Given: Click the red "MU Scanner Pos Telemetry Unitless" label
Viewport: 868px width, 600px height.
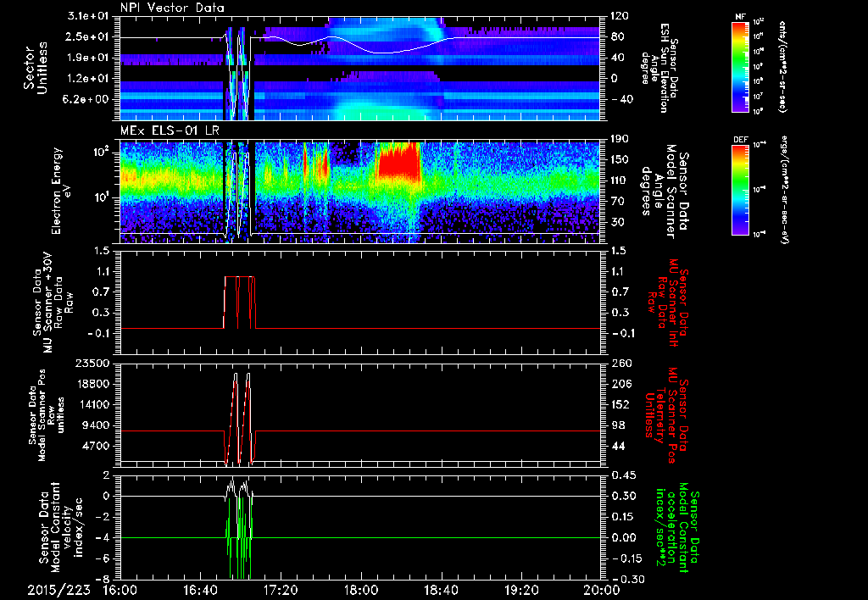Looking at the screenshot, I should [x=667, y=415].
